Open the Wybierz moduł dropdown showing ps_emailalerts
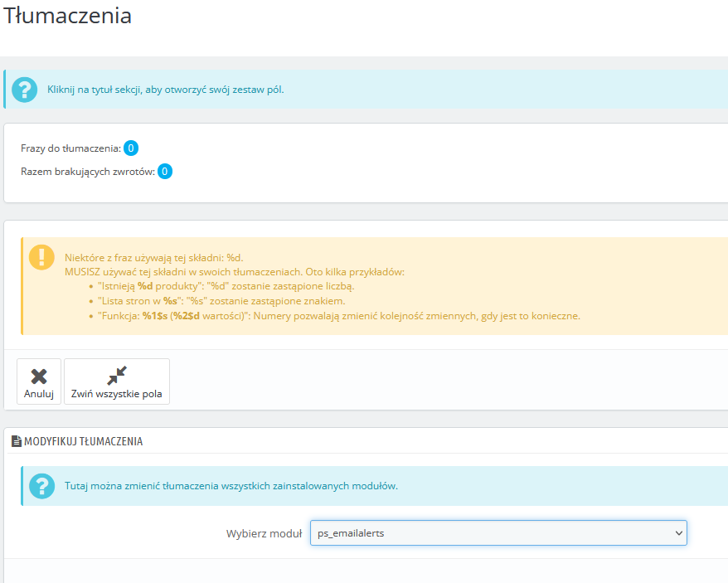 pos(498,533)
